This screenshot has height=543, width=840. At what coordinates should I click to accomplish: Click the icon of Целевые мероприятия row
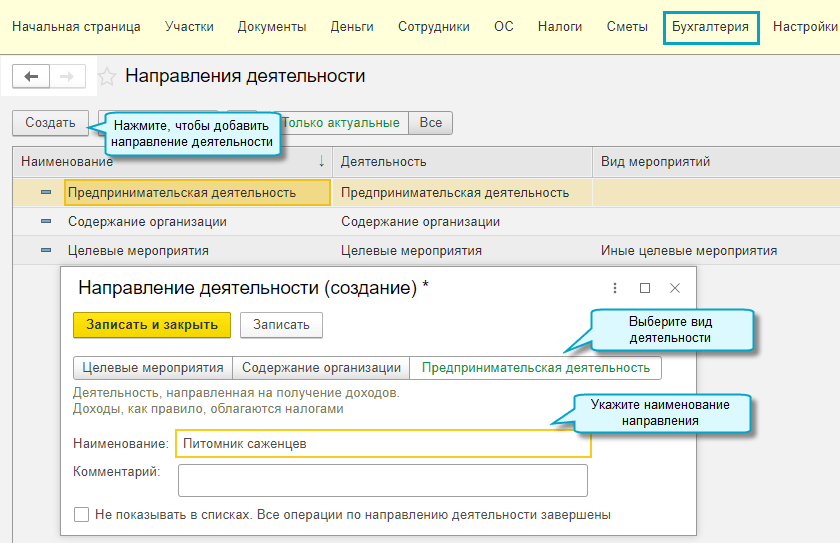46,251
